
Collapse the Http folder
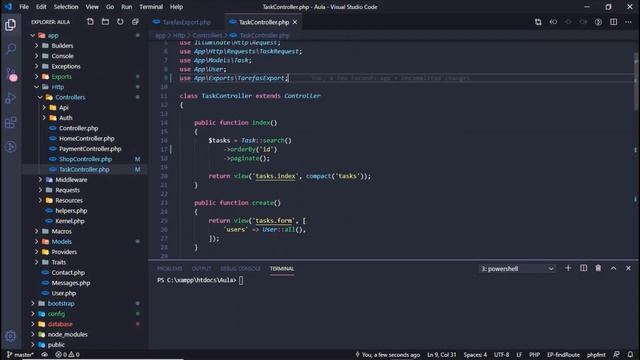(36, 87)
